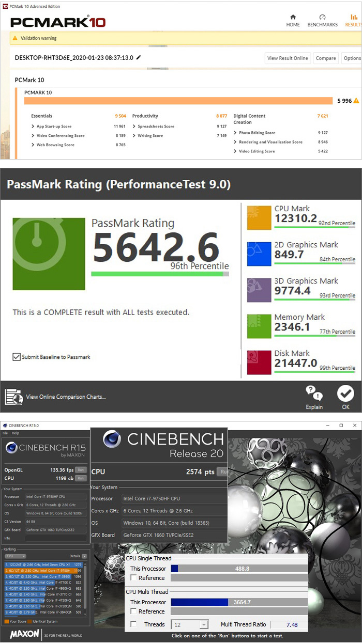Click the blue 2D Graphics Mark icon
Image resolution: width=362 pixels, height=644 pixels.
(259, 254)
